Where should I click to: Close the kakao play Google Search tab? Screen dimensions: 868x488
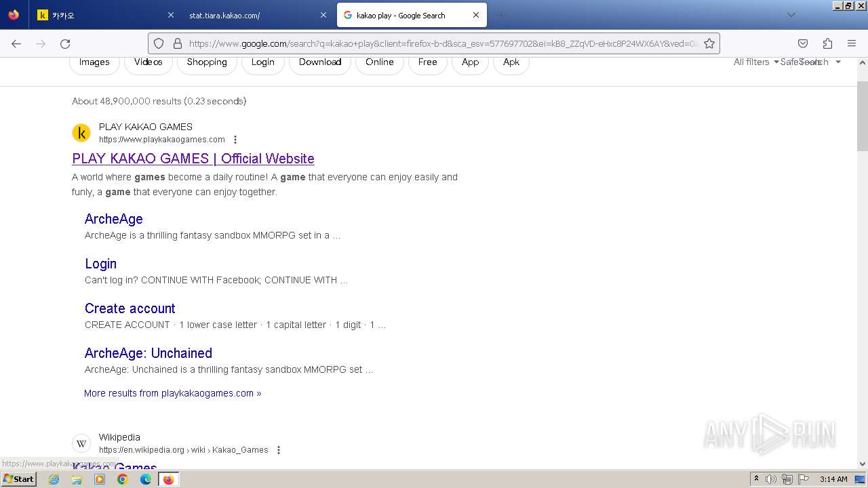click(x=476, y=15)
